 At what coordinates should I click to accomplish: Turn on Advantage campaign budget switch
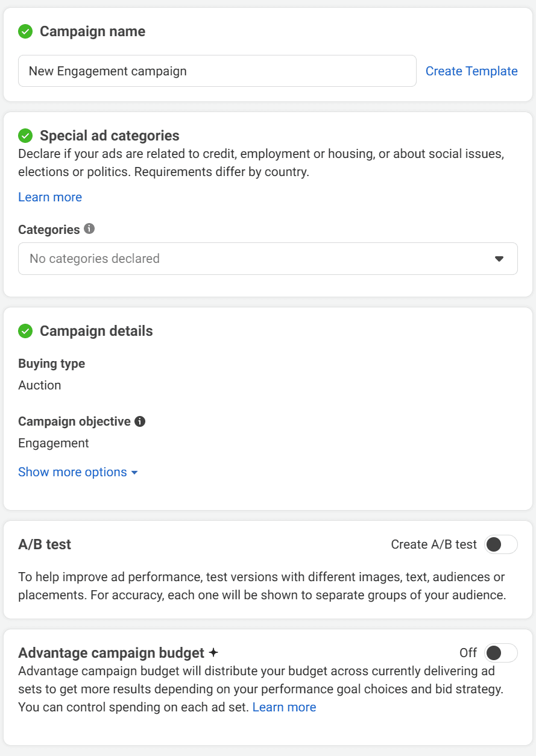click(x=500, y=653)
